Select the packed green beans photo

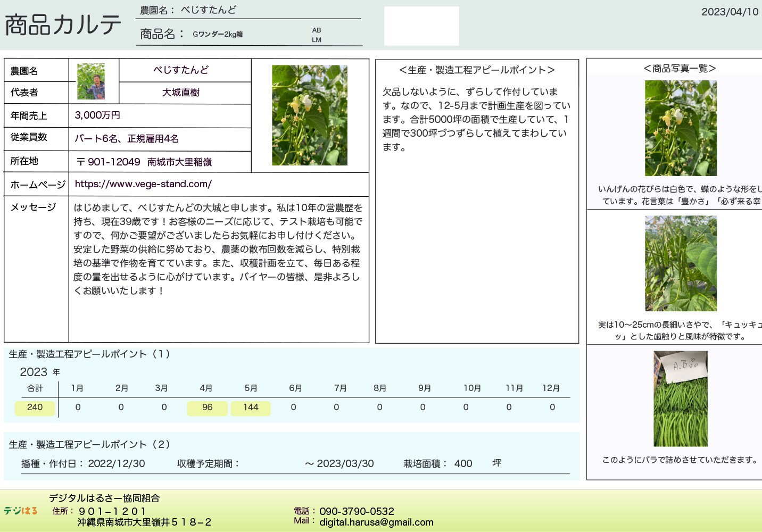click(x=681, y=399)
